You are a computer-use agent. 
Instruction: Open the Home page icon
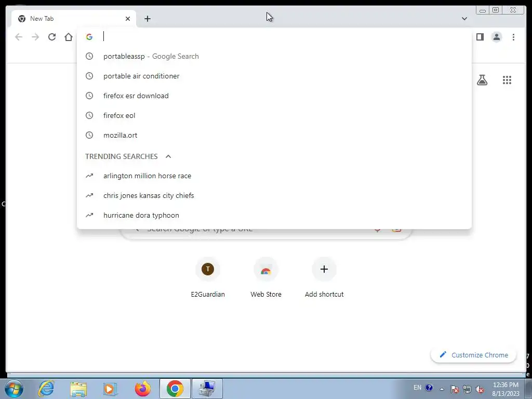(69, 37)
